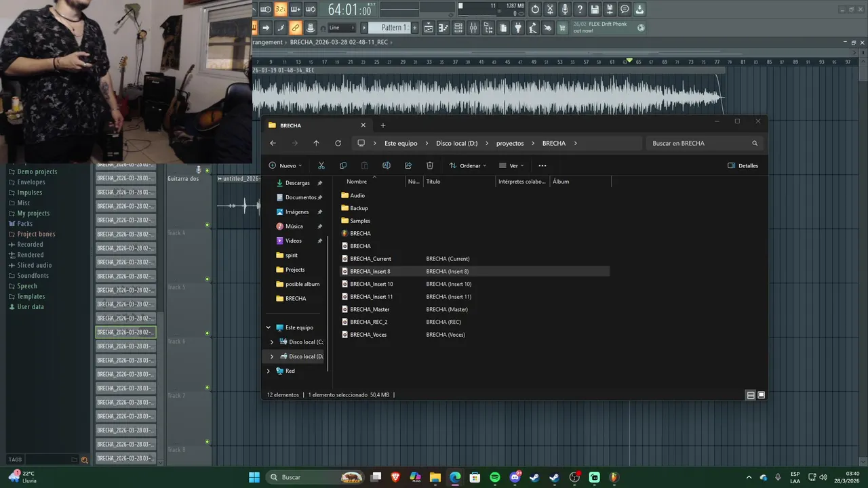This screenshot has width=868, height=488.
Task: Click the FLEX Drift Phonk news panel
Action: 608,27
